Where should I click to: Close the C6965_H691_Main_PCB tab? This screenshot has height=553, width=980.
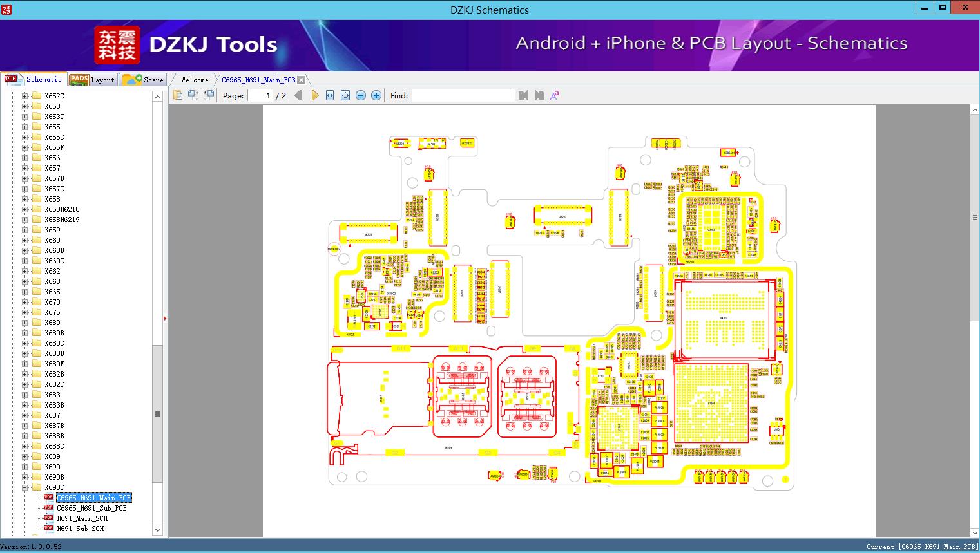302,80
